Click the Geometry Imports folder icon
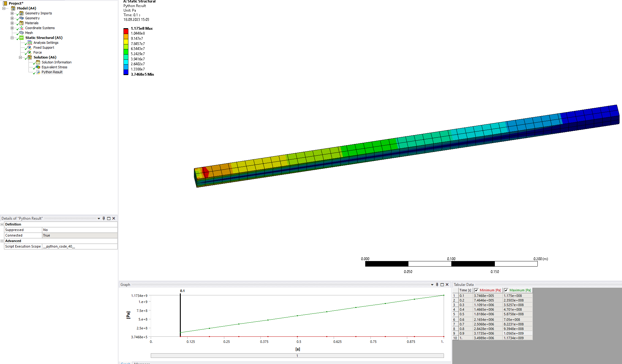This screenshot has height=364, width=622. [x=21, y=13]
